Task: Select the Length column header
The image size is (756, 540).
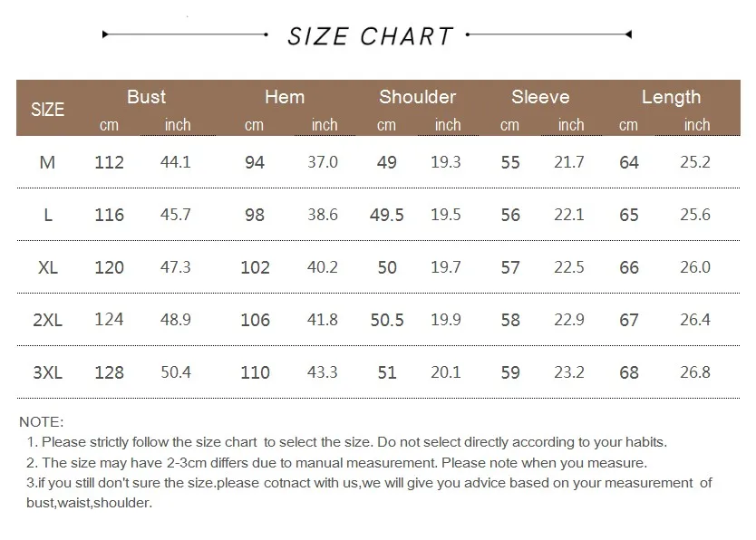Action: (671, 97)
